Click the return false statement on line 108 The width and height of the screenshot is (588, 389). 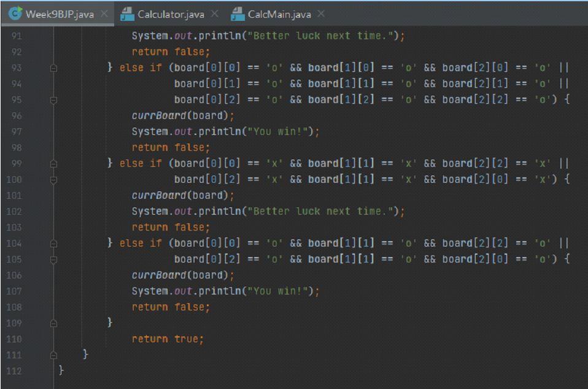click(x=171, y=307)
